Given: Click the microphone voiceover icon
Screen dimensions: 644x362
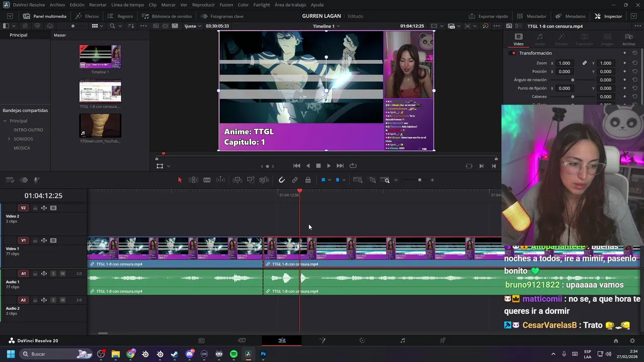Looking at the screenshot, I should (37, 180).
